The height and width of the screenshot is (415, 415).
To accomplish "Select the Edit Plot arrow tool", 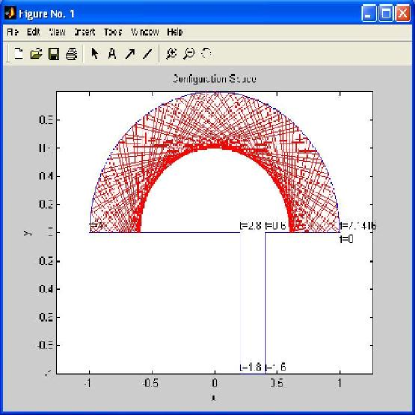I will (95, 53).
